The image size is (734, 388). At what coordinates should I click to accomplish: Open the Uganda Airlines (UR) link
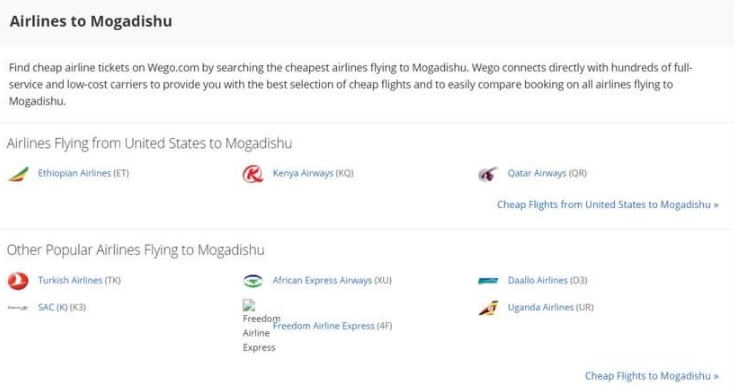[551, 307]
